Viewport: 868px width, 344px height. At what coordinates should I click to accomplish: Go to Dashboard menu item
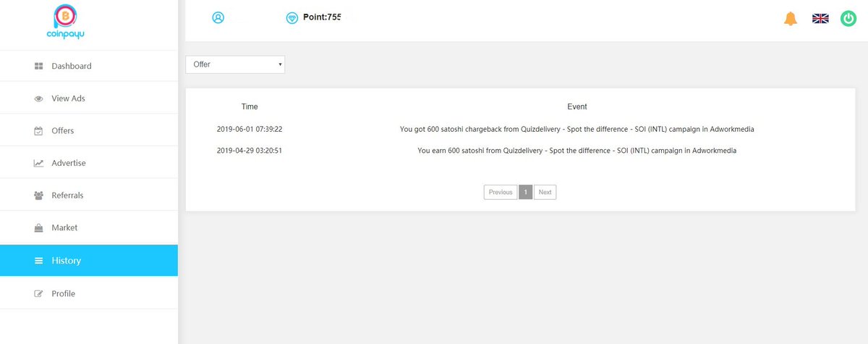(88, 66)
